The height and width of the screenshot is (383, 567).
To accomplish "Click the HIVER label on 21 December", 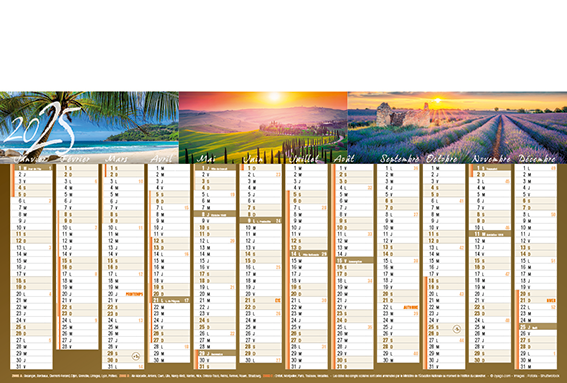I will tap(551, 301).
